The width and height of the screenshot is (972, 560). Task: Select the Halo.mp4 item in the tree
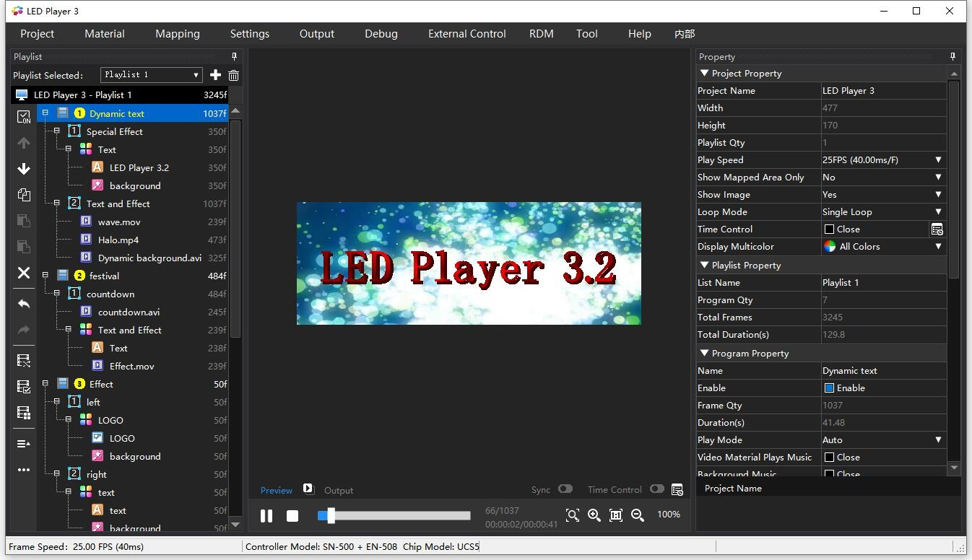coord(118,240)
